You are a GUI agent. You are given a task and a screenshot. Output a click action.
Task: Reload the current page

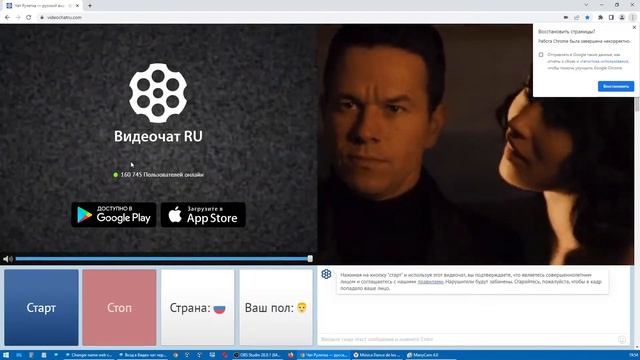point(29,17)
